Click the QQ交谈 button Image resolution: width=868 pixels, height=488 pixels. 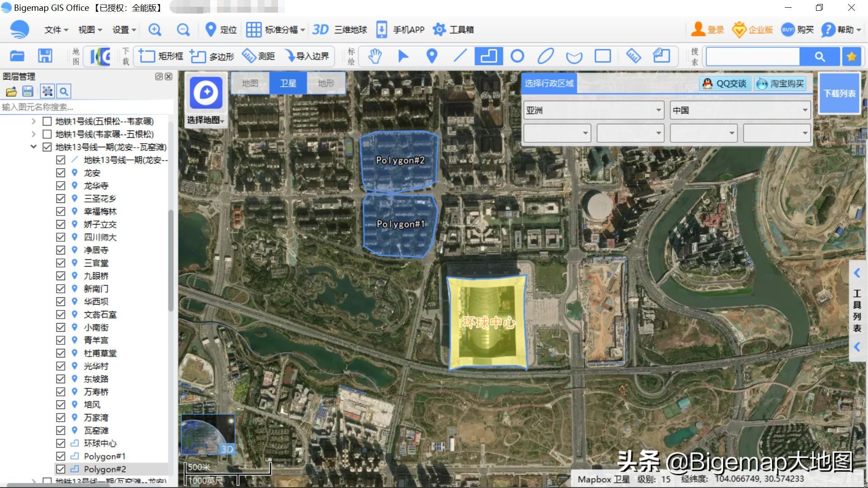pyautogui.click(x=724, y=83)
